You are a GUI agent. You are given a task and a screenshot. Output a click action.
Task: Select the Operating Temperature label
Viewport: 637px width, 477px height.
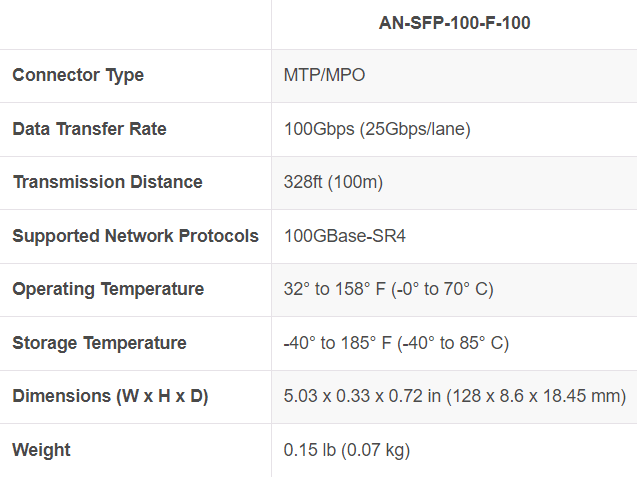108,289
